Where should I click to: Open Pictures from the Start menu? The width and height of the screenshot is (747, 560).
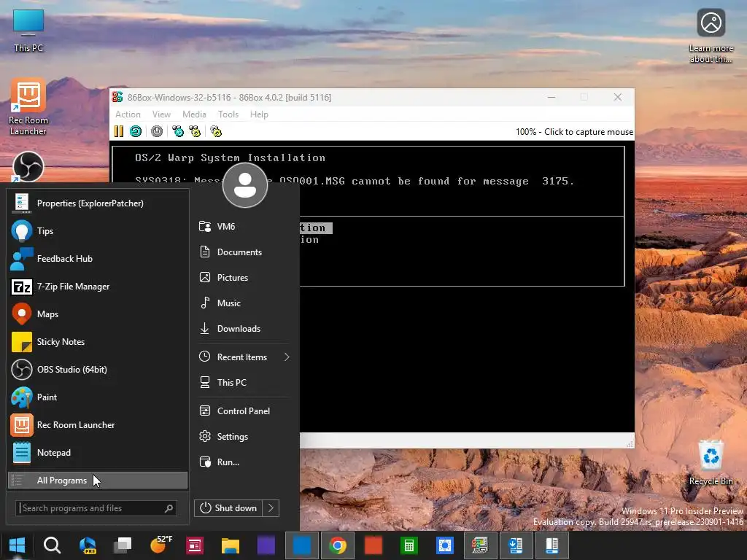point(244,278)
